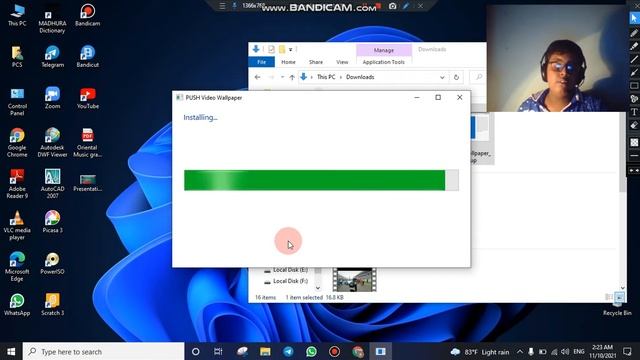640x360 pixels.
Task: Open the AutoCAD 2007 desktop shortcut
Action: (x=52, y=184)
